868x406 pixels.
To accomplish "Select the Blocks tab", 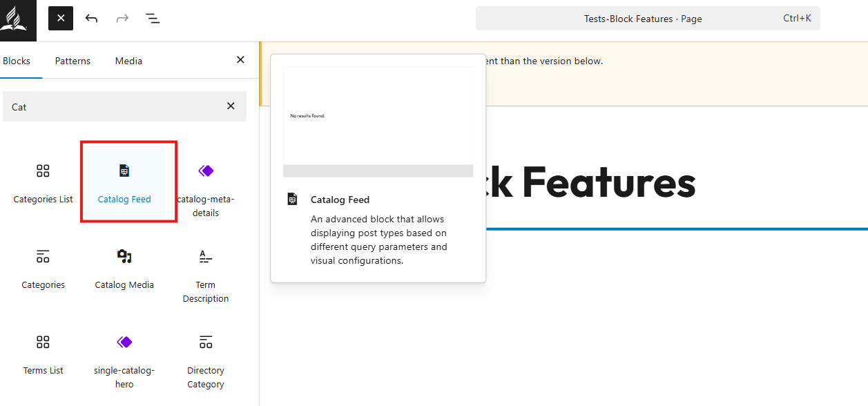I will (17, 61).
